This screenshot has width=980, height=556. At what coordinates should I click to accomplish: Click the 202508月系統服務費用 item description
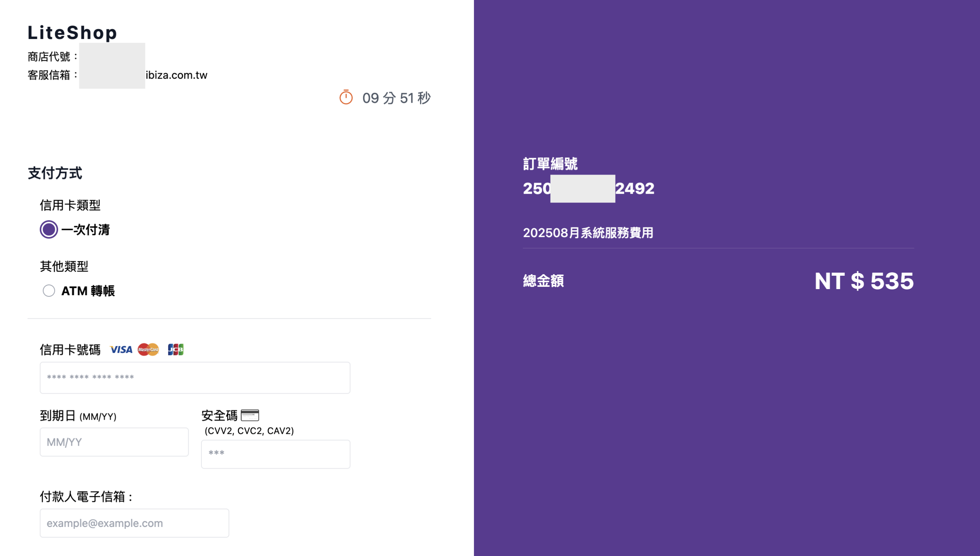tap(588, 233)
